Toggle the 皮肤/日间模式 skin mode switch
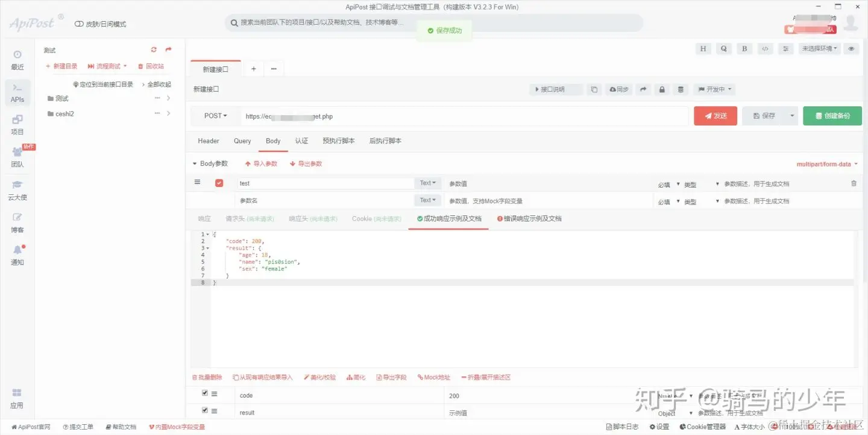The height and width of the screenshot is (435, 868). (80, 24)
